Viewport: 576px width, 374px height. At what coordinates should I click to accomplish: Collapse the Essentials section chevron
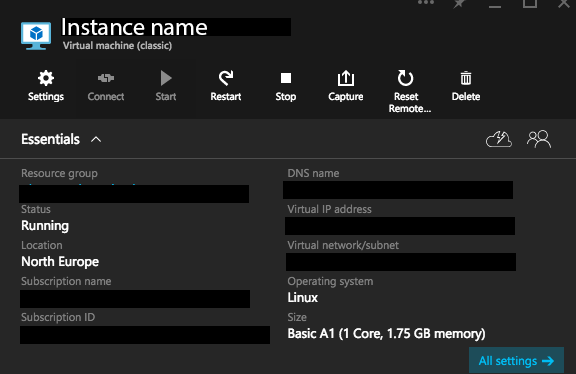click(96, 140)
